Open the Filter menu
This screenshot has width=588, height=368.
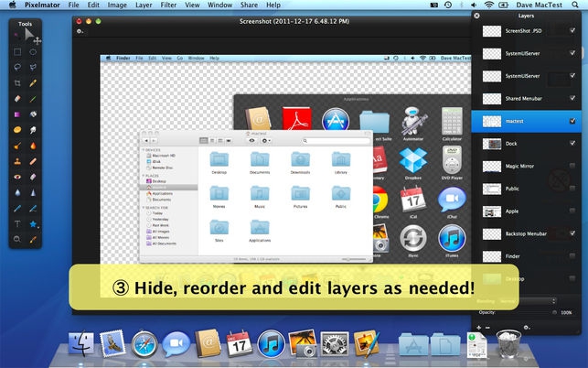[168, 5]
